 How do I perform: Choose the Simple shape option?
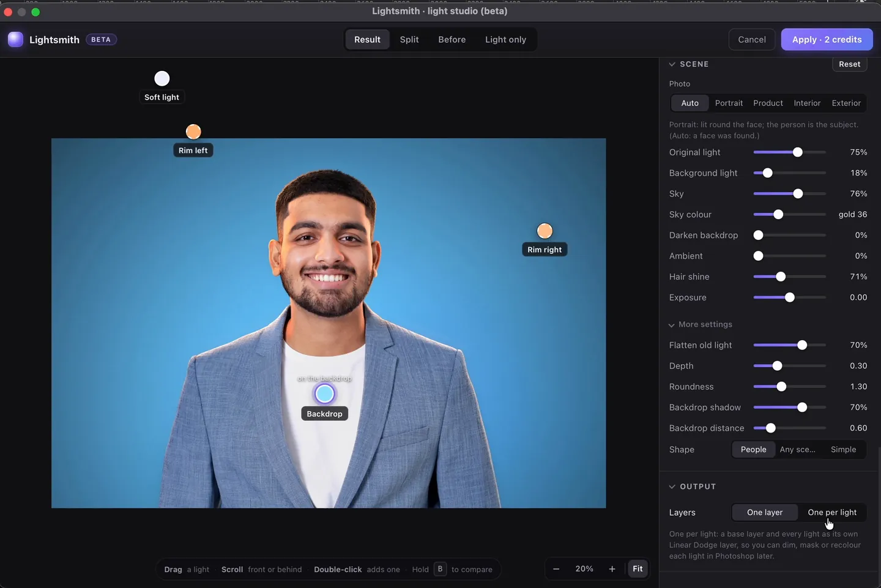[843, 450]
